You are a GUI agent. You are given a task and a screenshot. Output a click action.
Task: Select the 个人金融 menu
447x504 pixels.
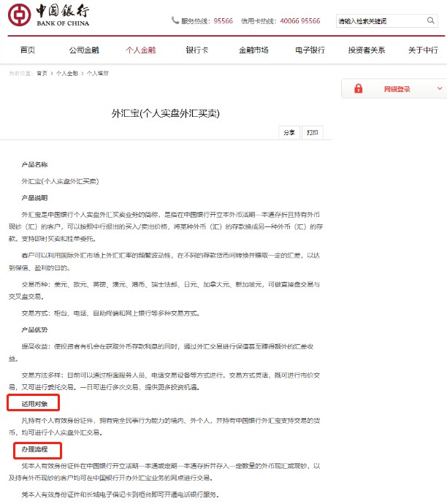pos(141,50)
